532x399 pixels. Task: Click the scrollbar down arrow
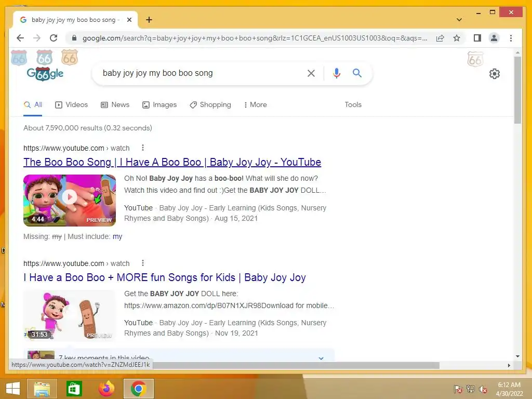pos(517,356)
